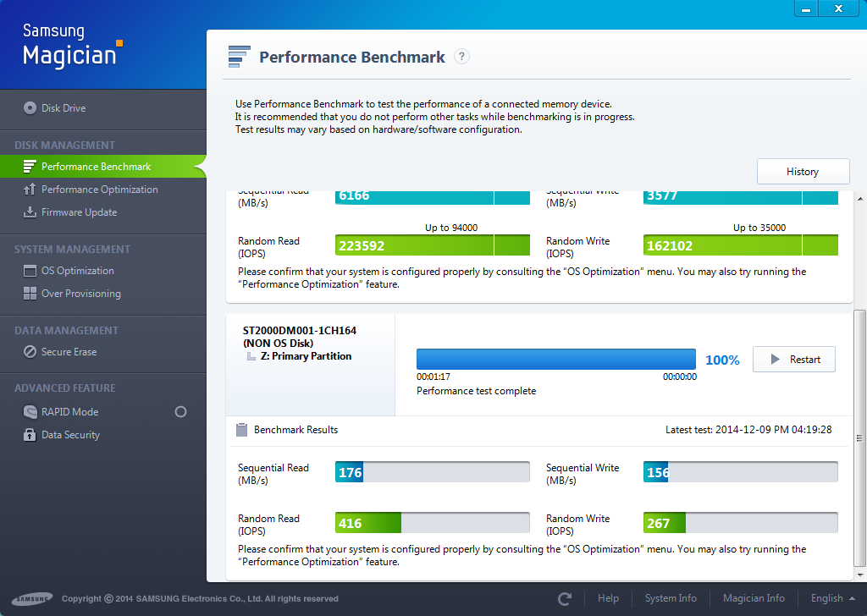Screen dimensions: 867x616
Task: Click the Samsung logo in footer
Action: 33,599
